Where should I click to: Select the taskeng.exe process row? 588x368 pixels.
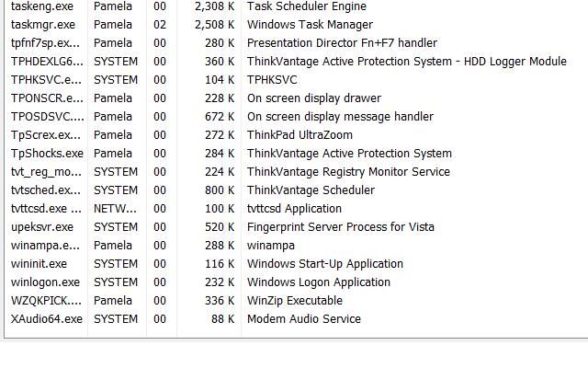[x=42, y=6]
